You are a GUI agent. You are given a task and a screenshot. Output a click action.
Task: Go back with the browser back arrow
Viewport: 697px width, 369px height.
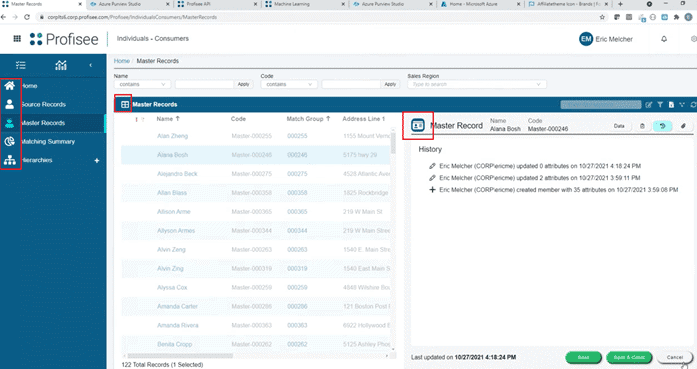(x=4, y=17)
